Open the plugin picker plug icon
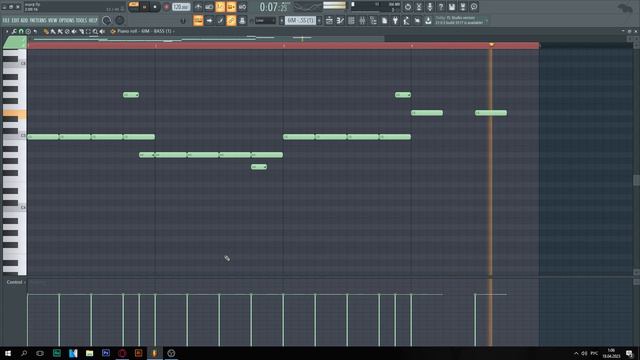 click(395, 20)
